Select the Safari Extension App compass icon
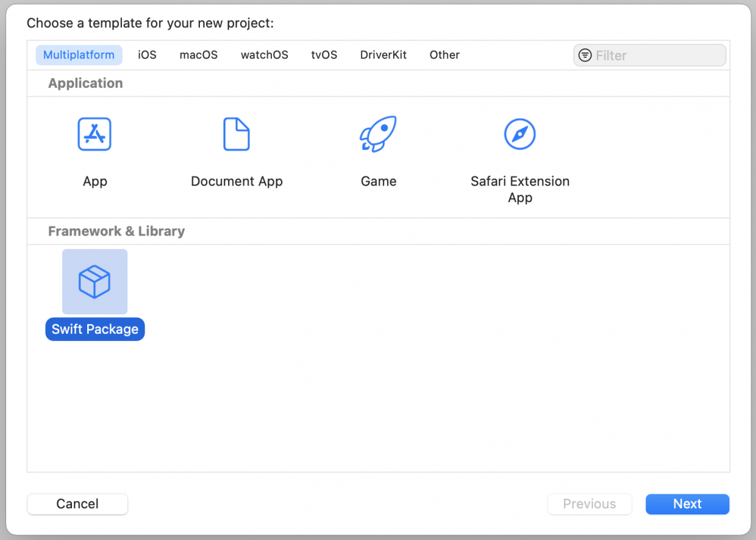This screenshot has width=756, height=540. click(519, 134)
